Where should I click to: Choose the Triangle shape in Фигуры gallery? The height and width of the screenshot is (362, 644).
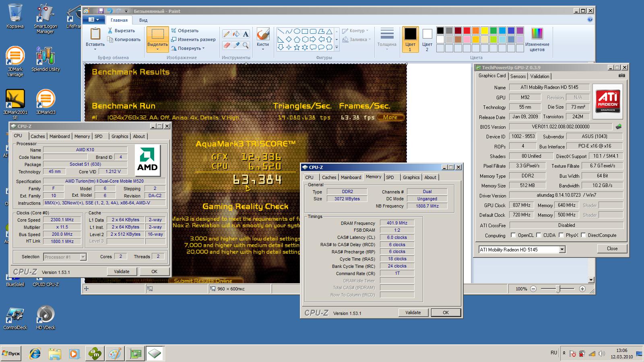[329, 31]
